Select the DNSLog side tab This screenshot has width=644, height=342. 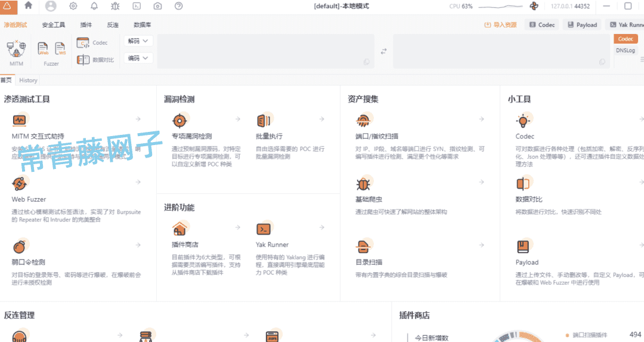[626, 50]
